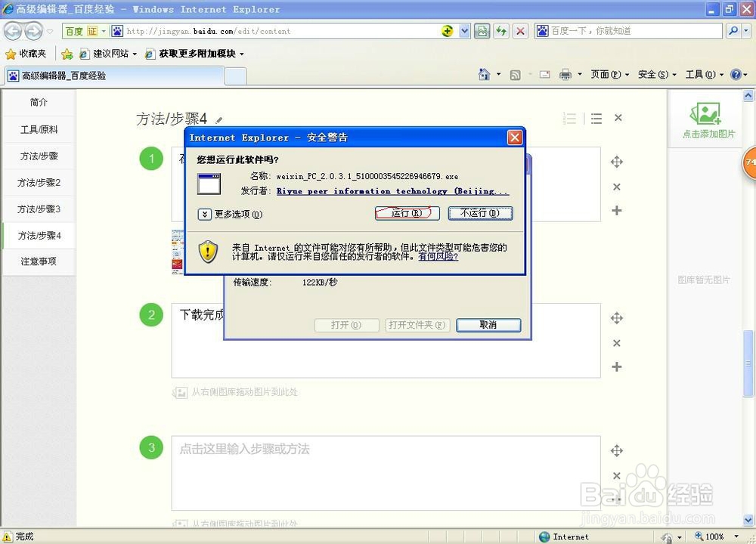Open the 工具(O) dropdown menu

(x=701, y=75)
